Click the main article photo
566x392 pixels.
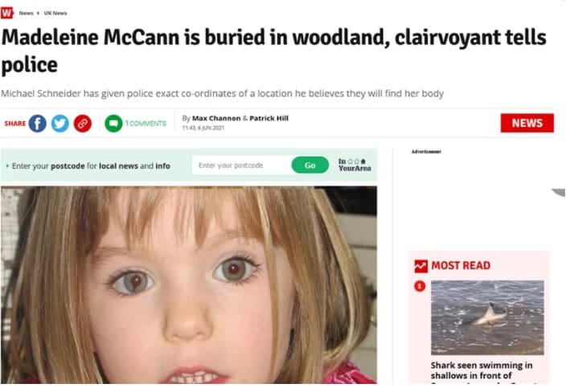coord(189,284)
